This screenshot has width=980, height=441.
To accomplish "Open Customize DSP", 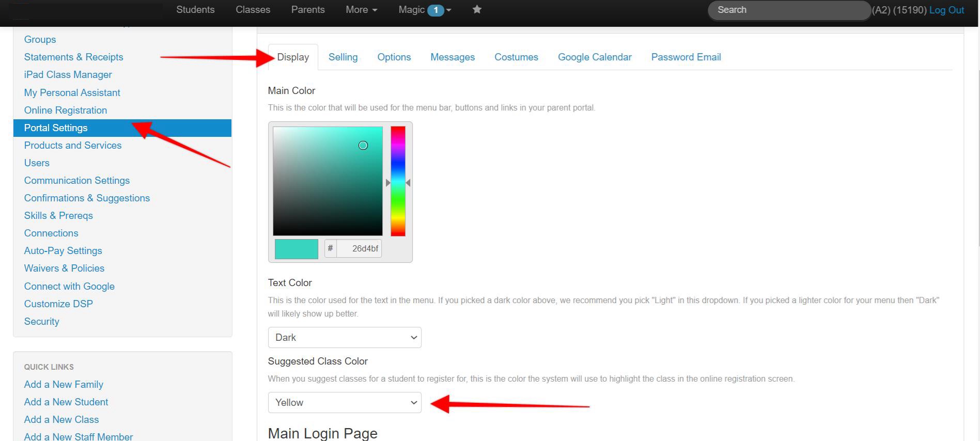I will pyautogui.click(x=58, y=304).
